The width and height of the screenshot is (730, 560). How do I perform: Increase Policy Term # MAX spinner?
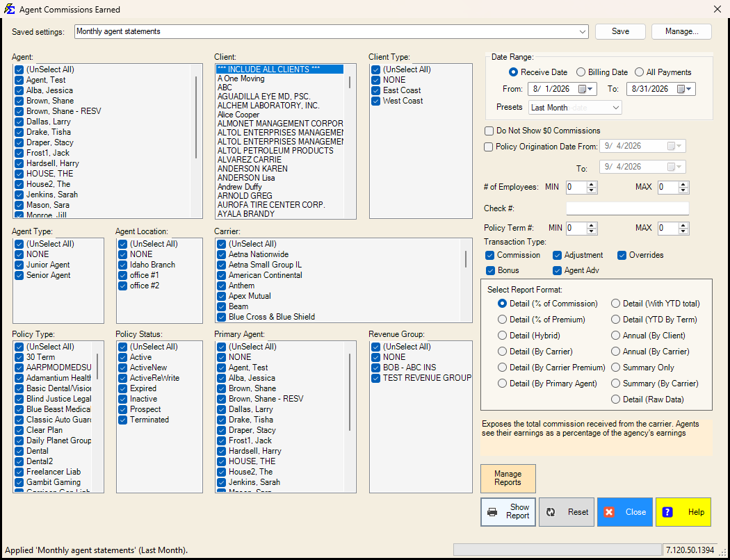pos(683,226)
